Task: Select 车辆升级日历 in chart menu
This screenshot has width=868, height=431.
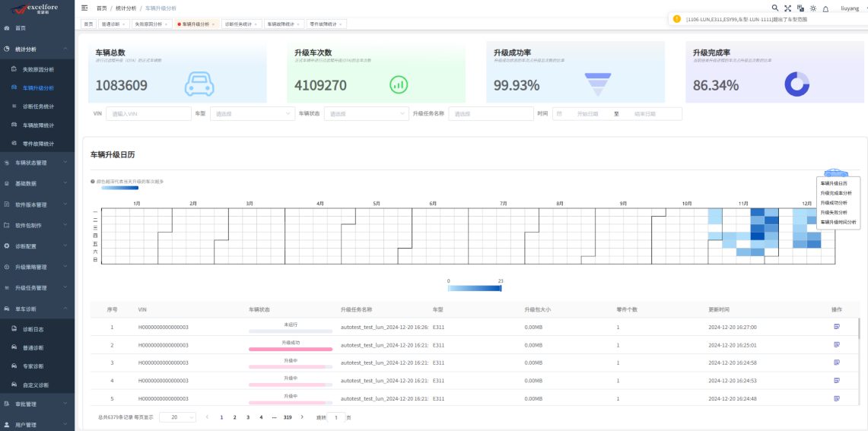Action: click(x=834, y=182)
